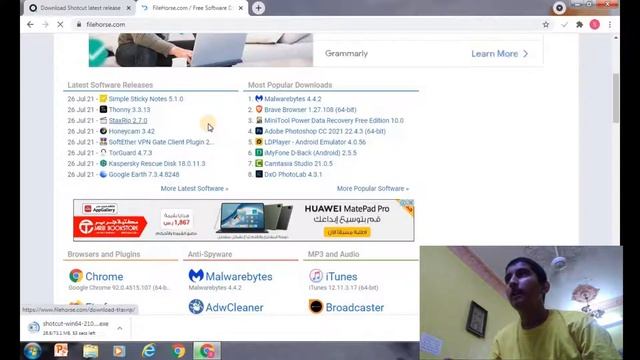The image size is (640, 360).
Task: Open the media player taskbar icon
Action: (x=119, y=351)
